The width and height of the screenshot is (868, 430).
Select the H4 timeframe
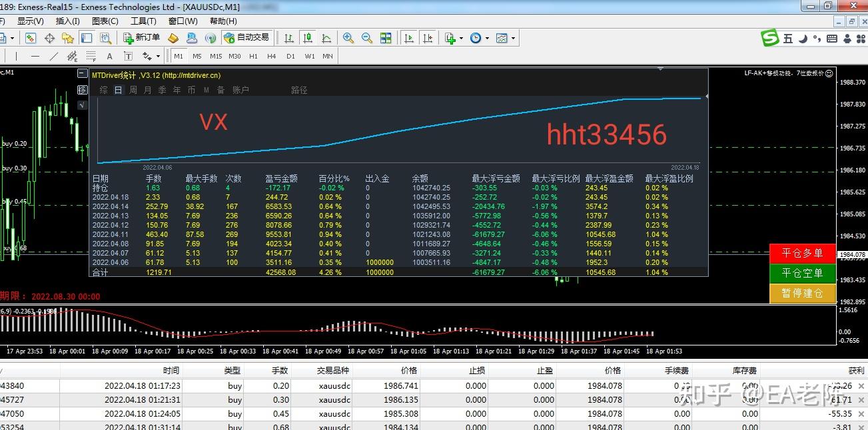pos(272,57)
